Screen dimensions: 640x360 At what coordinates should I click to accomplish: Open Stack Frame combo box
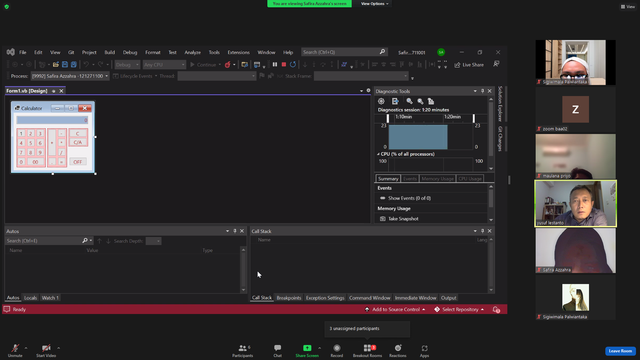coord(361,76)
